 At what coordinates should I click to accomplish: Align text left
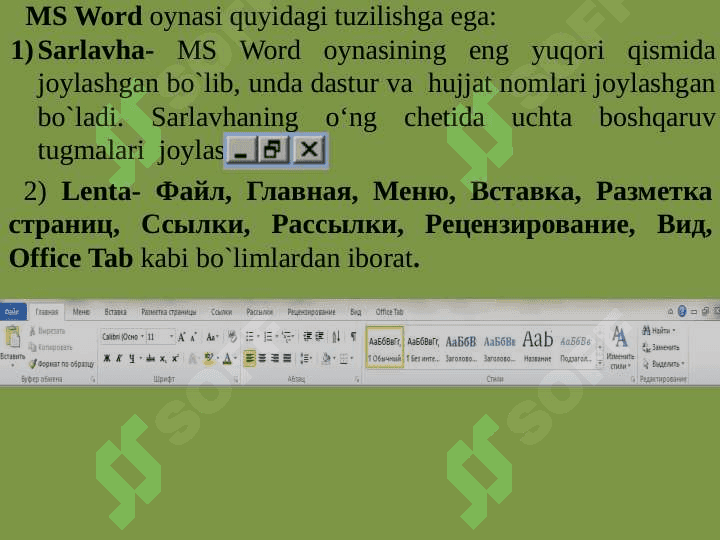pos(249,358)
